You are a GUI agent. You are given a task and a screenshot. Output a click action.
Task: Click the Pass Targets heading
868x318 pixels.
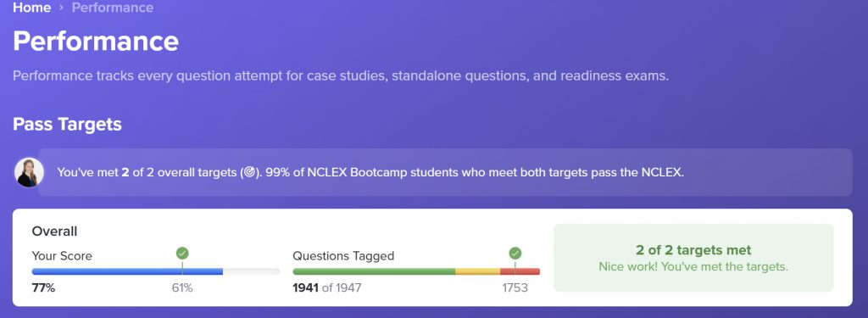[67, 124]
